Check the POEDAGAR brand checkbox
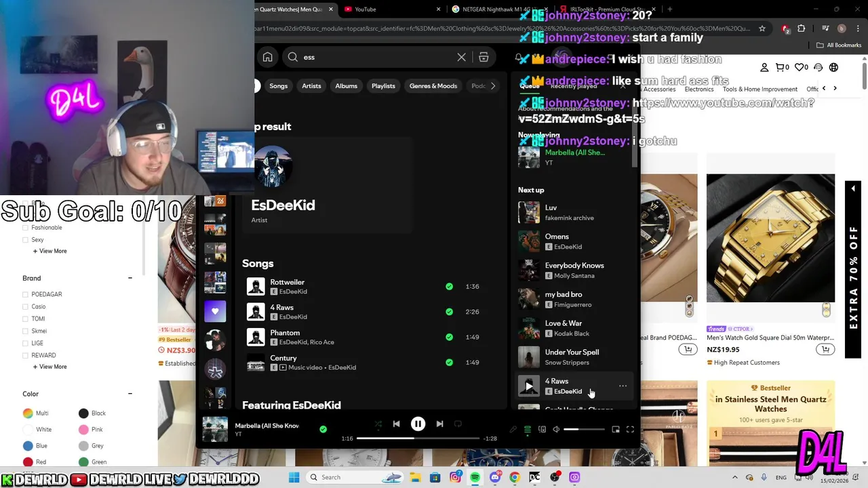Image resolution: width=868 pixels, height=488 pixels. 26,295
